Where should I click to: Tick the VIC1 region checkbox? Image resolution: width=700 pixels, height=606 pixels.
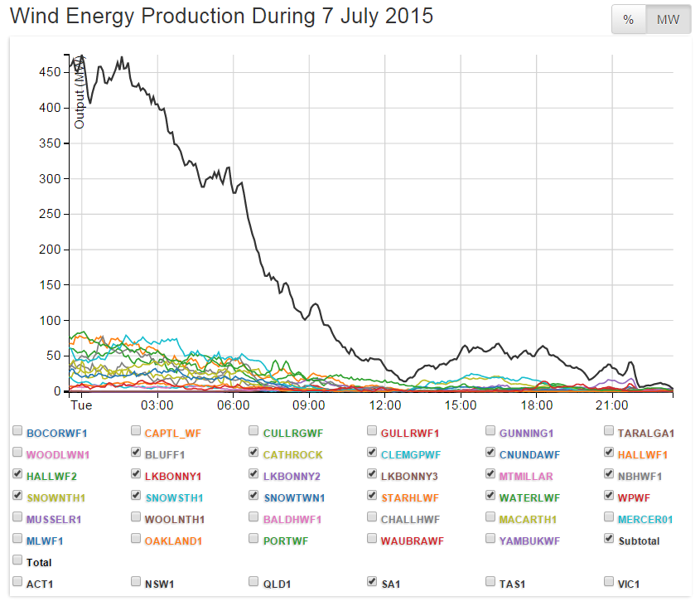610,582
